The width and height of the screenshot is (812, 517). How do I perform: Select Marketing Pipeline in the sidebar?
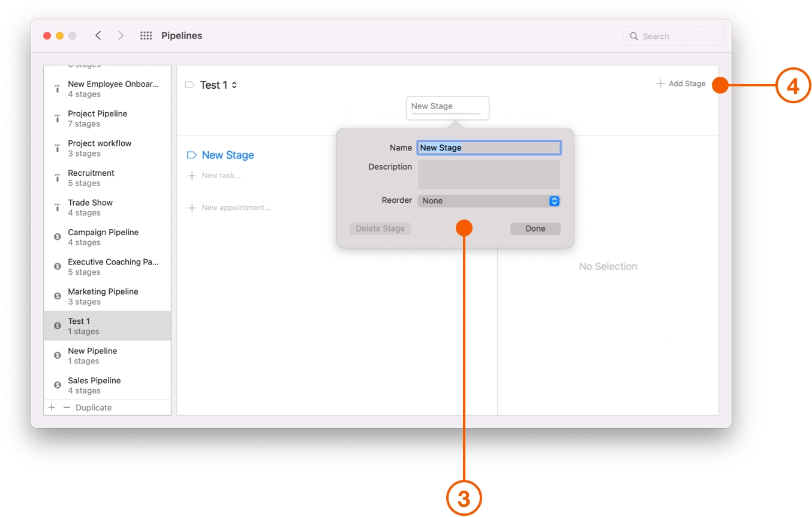pos(101,296)
